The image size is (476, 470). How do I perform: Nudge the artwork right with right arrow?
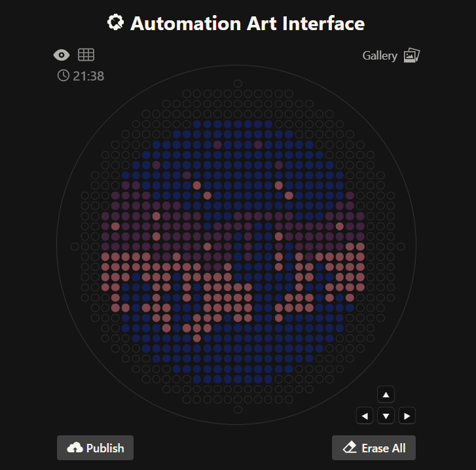407,416
